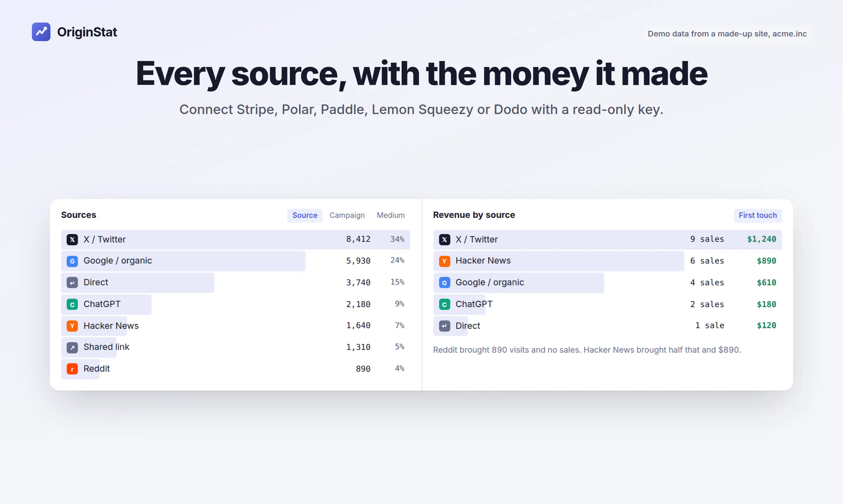Screen dimensions: 843x504
Task: Select the "Reddit" label in Sources
Action: [97, 369]
